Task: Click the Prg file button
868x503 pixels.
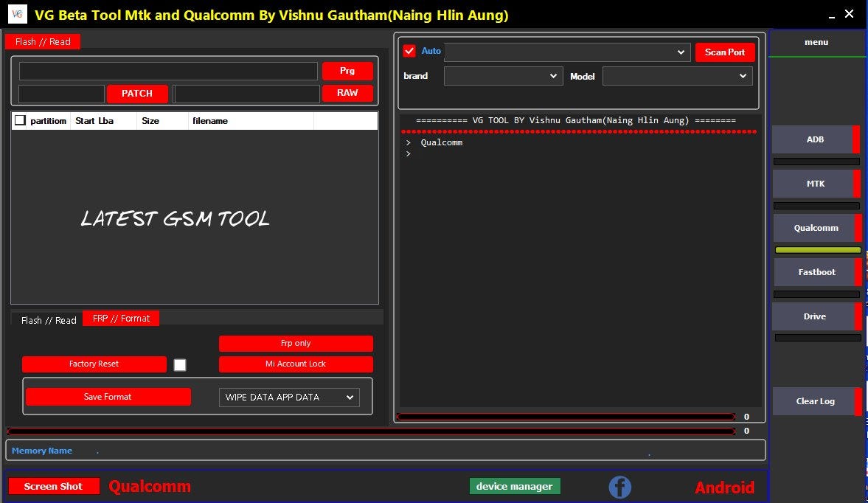Action: click(347, 71)
